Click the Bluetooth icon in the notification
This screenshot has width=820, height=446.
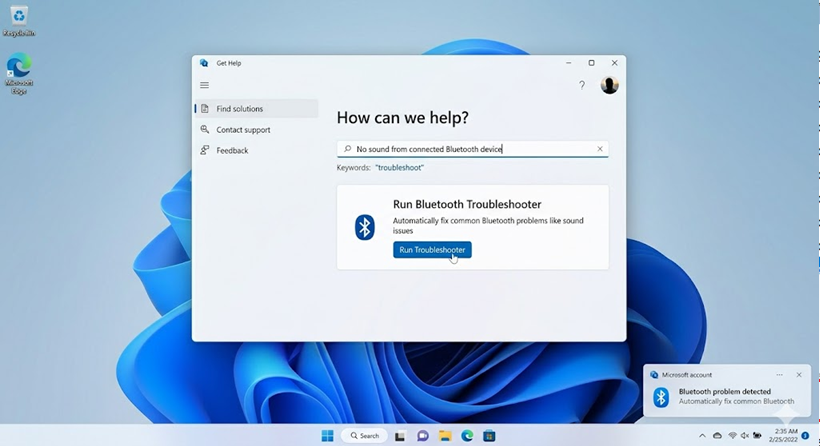tap(661, 397)
